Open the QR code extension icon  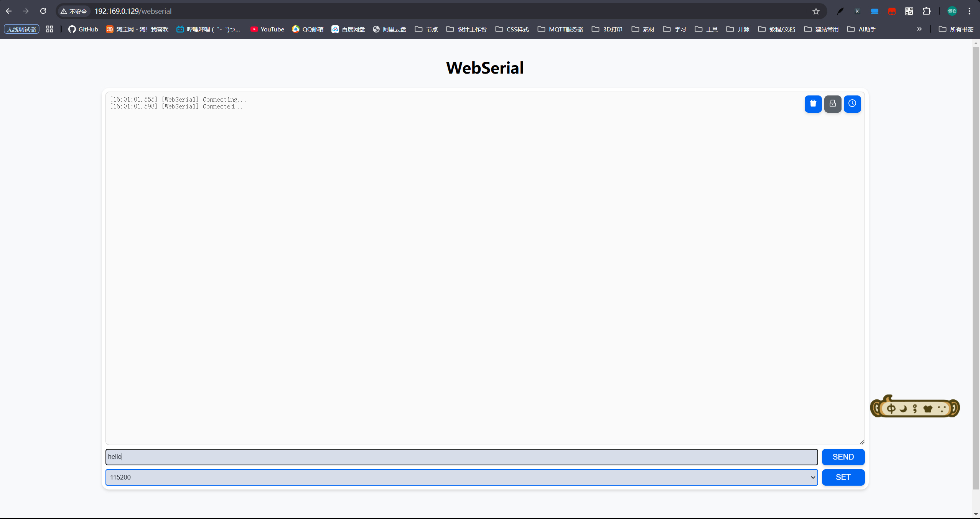[909, 11]
